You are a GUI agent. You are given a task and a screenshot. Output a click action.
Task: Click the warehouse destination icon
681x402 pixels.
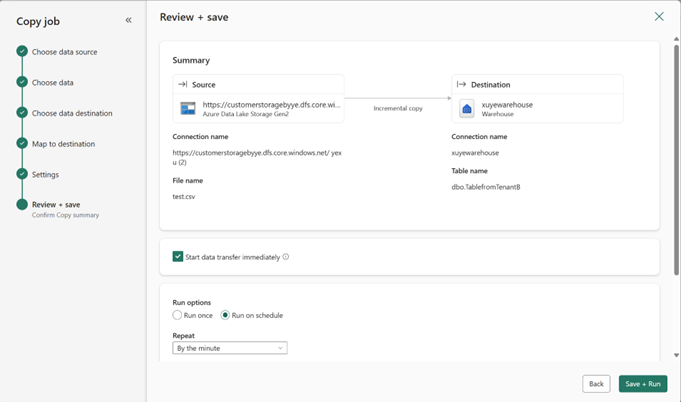point(467,109)
